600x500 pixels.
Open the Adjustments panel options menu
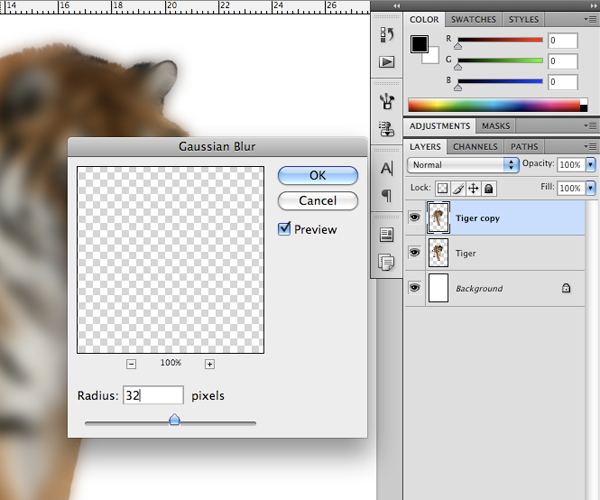pos(590,125)
